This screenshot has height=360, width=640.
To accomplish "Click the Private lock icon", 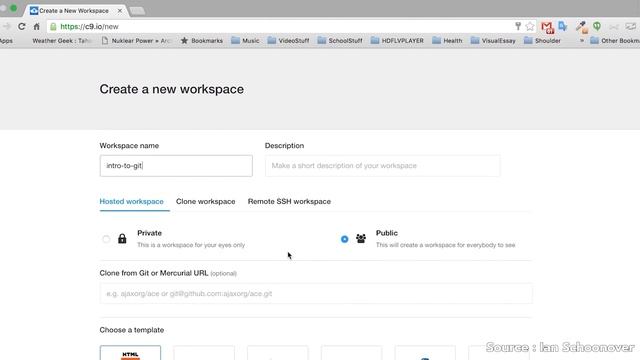I will click(x=122, y=239).
